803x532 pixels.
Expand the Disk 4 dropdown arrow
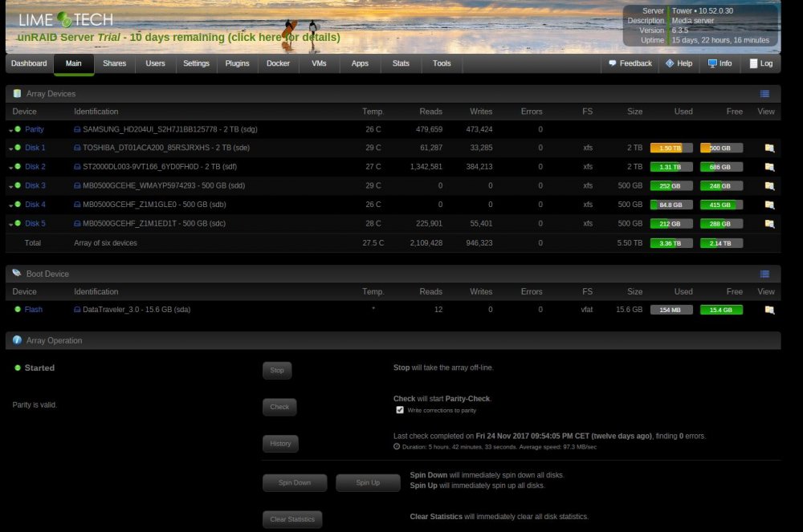(10, 205)
